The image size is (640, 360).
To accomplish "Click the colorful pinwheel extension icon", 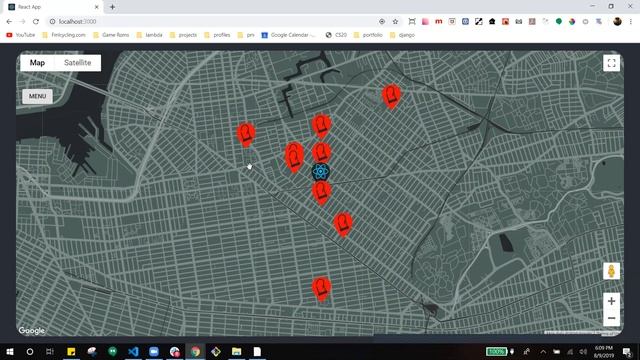I will pos(572,22).
